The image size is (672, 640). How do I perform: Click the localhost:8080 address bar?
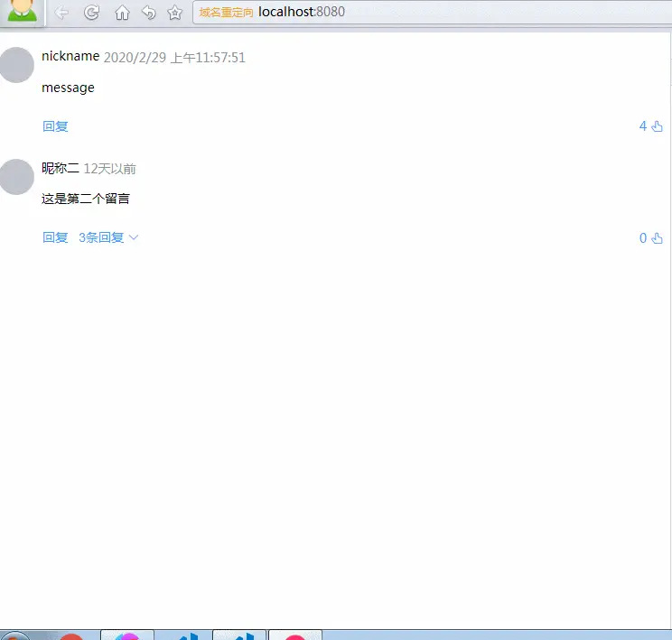(432, 12)
